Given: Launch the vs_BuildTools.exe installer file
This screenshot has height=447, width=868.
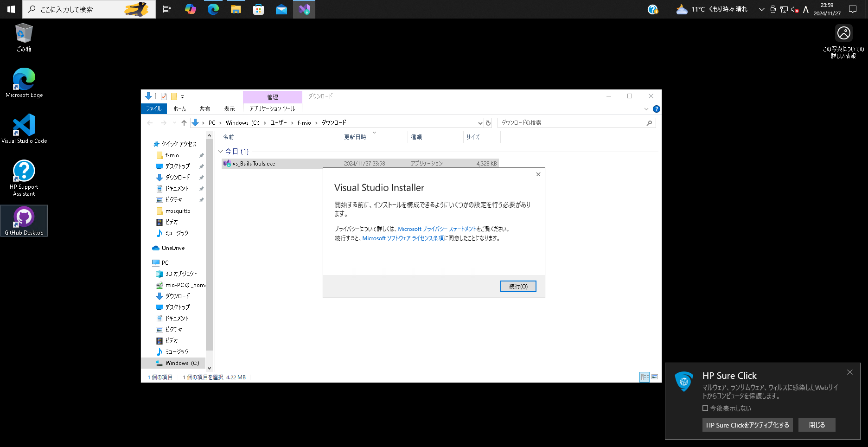Looking at the screenshot, I should 254,163.
